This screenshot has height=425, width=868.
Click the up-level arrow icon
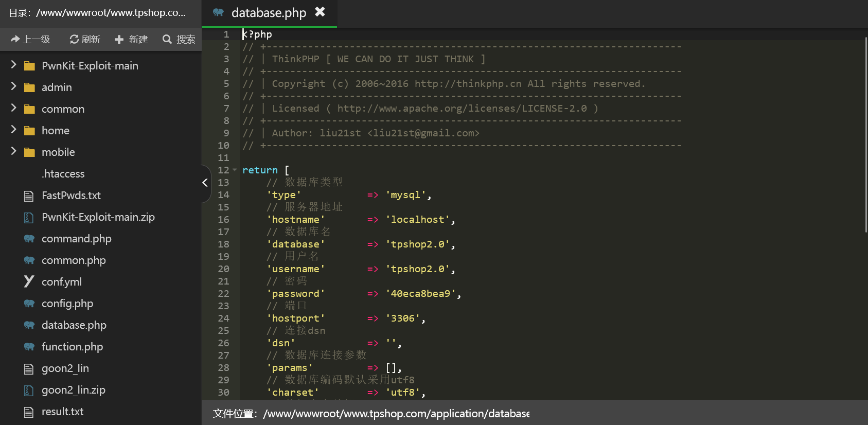[15, 39]
